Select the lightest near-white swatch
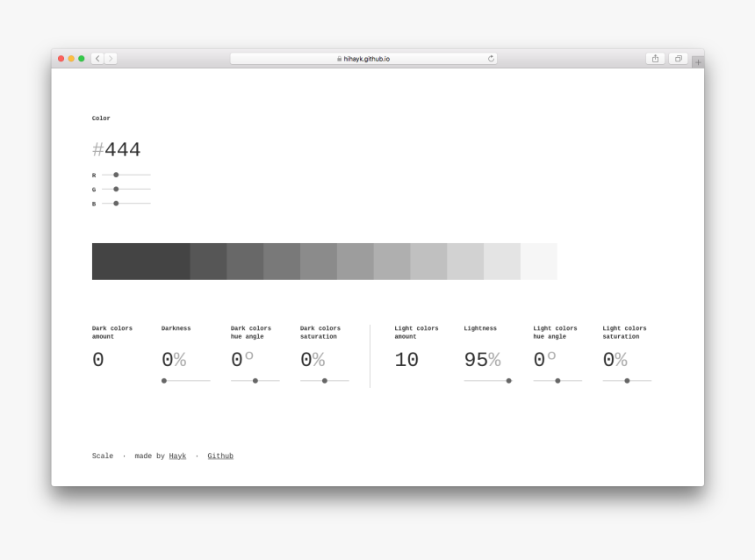Screen dimensions: 755x560 539,262
